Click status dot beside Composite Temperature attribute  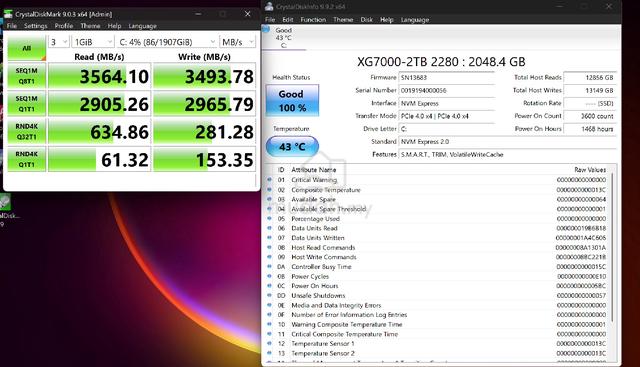pyautogui.click(x=269, y=189)
